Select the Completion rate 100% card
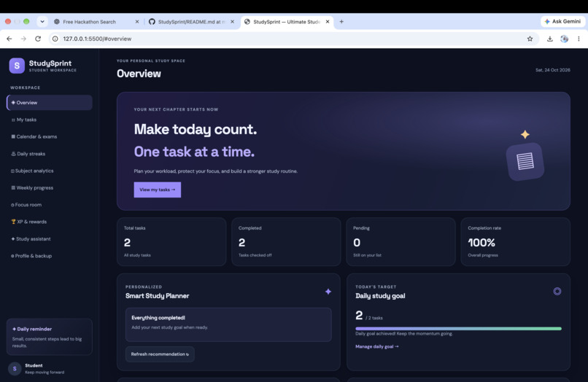The image size is (588, 382). pyautogui.click(x=516, y=242)
